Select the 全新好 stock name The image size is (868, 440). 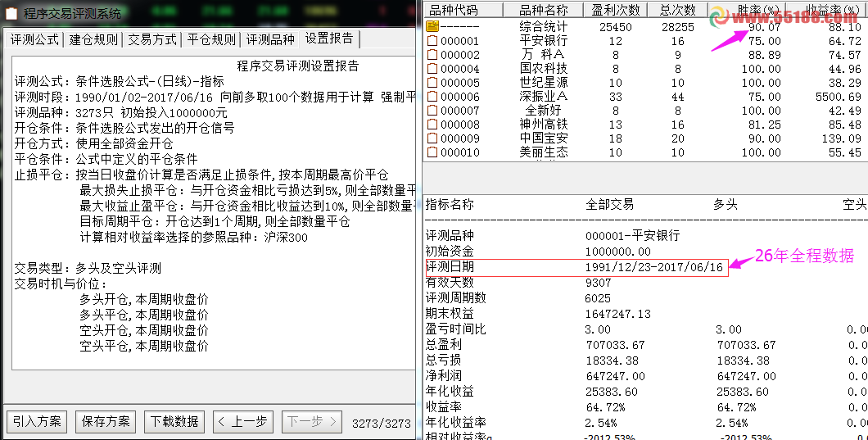[544, 111]
